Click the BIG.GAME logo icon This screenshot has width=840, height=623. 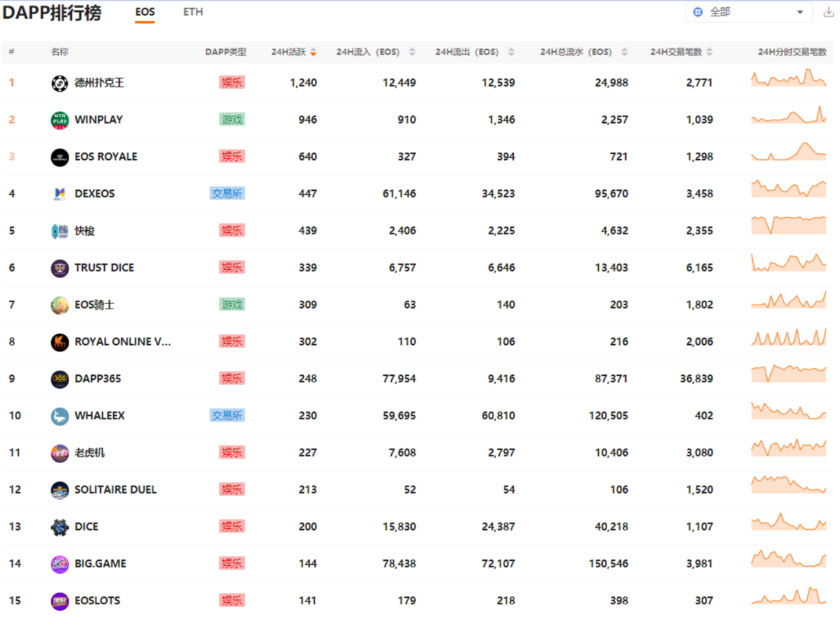(x=59, y=563)
